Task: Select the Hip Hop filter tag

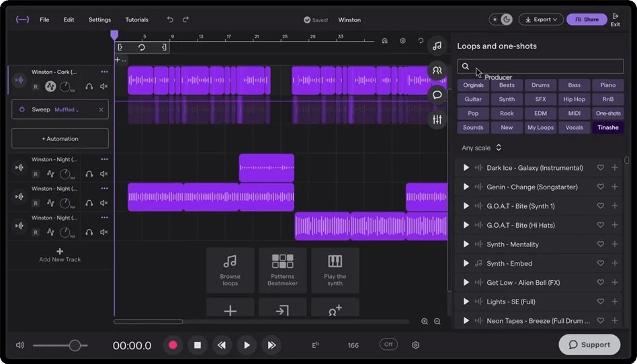Action: (574, 99)
